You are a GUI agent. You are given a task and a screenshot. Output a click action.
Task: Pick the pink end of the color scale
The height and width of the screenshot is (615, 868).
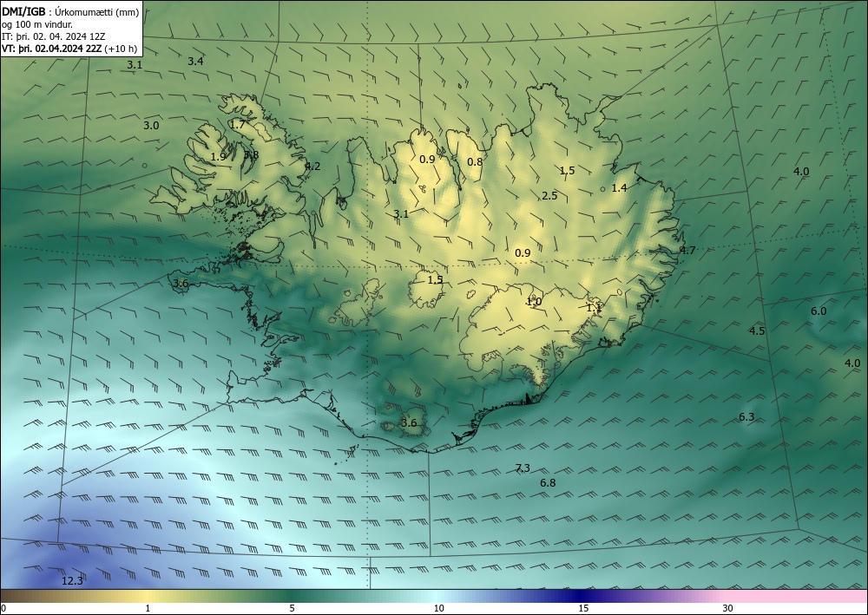(797, 596)
